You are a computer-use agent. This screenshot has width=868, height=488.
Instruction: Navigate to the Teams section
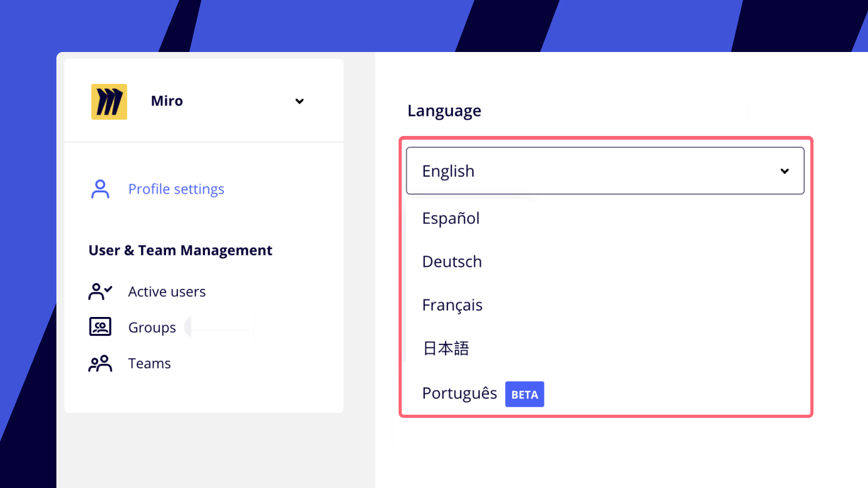pyautogui.click(x=149, y=363)
